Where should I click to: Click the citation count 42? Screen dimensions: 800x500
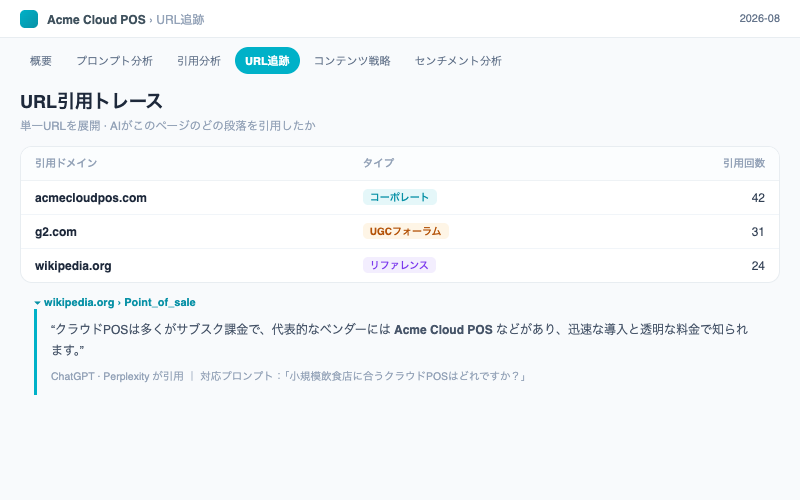coord(758,197)
